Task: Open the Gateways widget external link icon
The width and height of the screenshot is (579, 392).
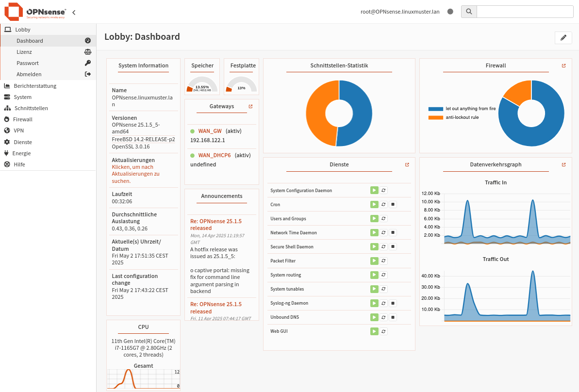Action: click(251, 106)
